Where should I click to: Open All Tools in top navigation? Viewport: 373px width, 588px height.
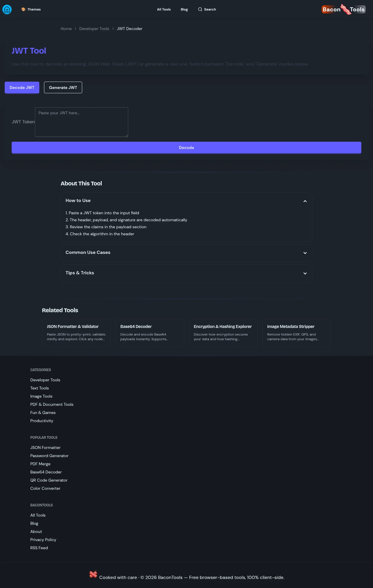point(164,9)
